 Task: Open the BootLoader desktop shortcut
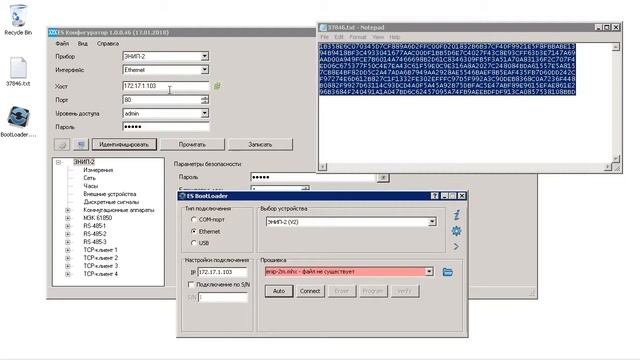click(x=18, y=121)
